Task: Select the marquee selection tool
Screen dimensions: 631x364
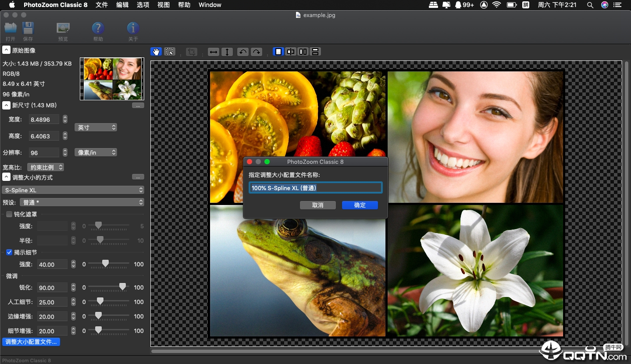Action: click(x=170, y=52)
